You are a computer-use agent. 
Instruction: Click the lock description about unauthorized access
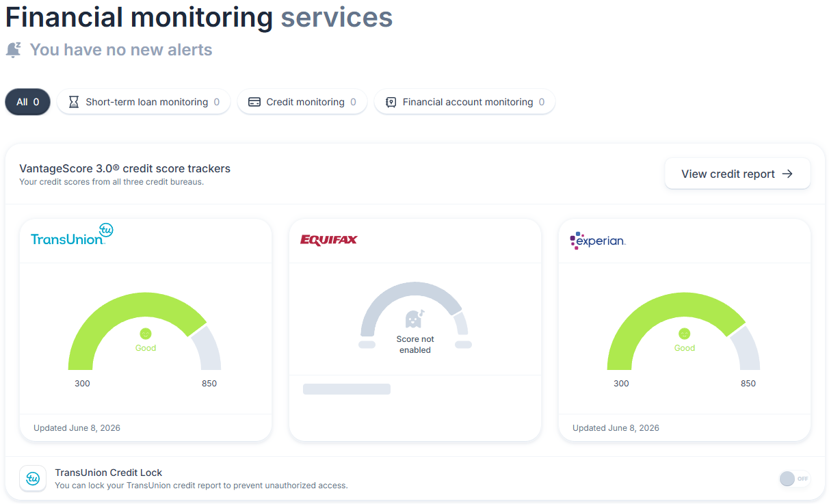pyautogui.click(x=201, y=486)
